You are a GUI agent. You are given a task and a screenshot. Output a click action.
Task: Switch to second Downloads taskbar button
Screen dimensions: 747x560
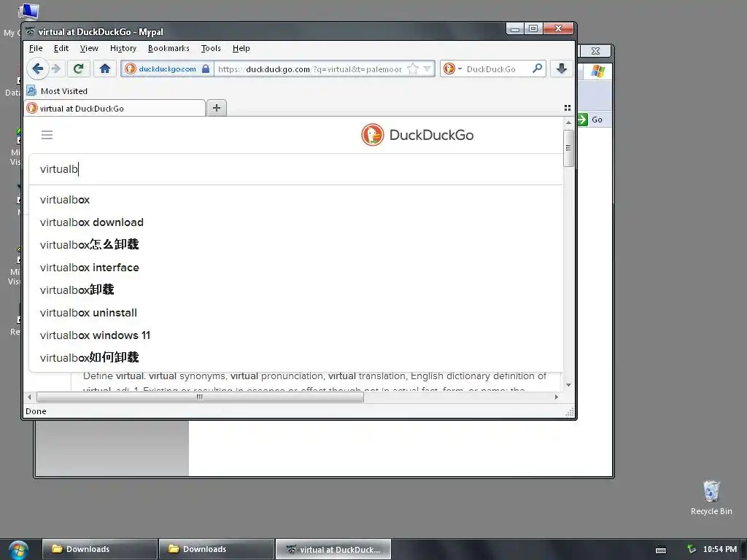[x=216, y=549]
